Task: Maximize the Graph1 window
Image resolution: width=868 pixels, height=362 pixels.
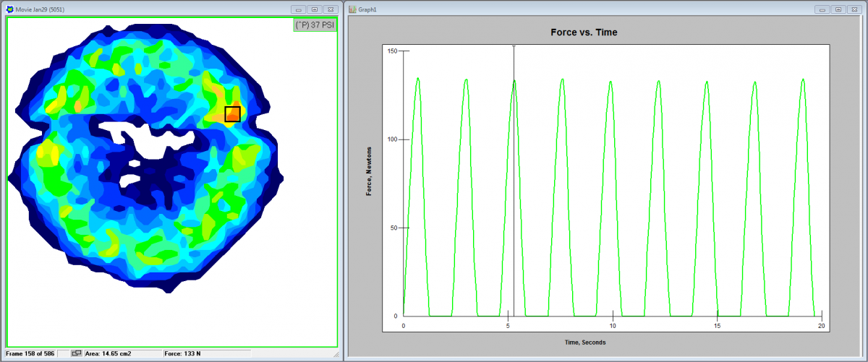Action: [x=838, y=9]
